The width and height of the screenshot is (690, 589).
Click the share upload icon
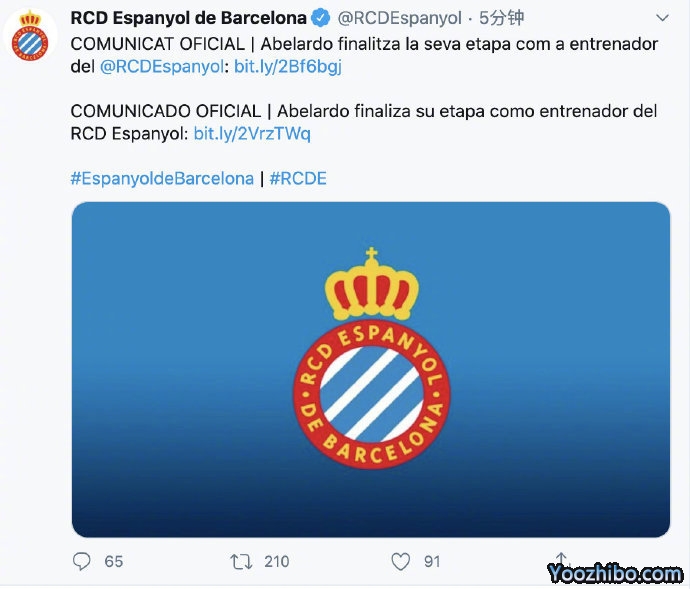click(561, 560)
